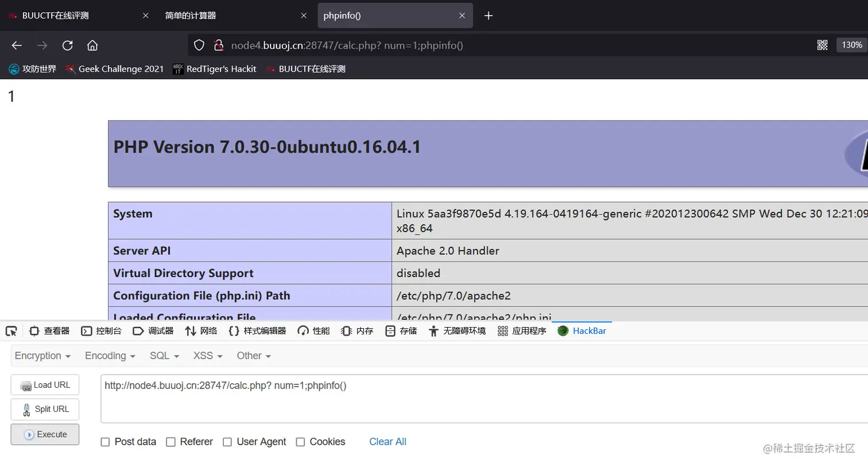Expand the Encryption dropdown menu

[42, 356]
